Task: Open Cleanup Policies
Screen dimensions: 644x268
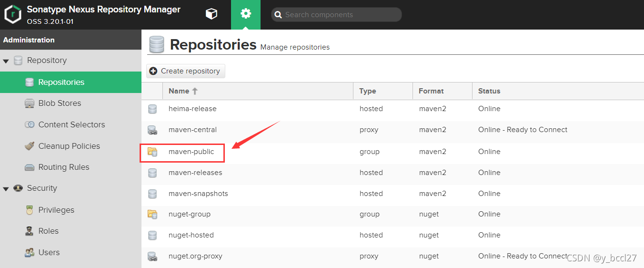Action: point(69,146)
